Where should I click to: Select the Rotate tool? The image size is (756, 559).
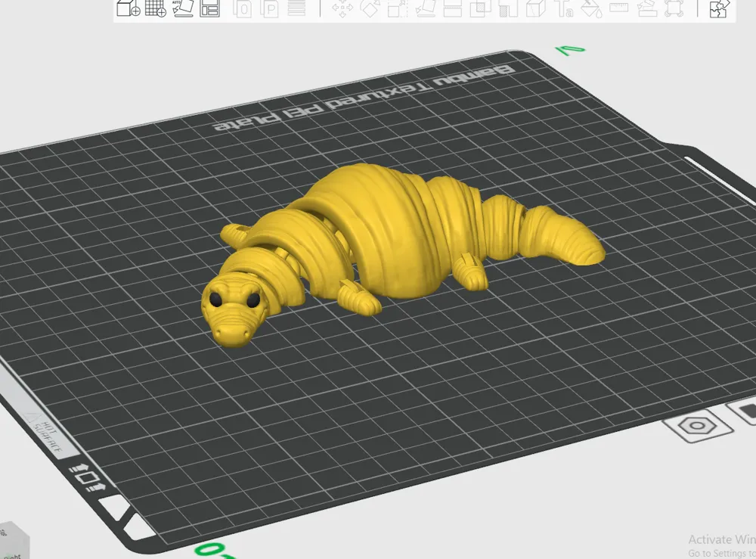click(370, 8)
